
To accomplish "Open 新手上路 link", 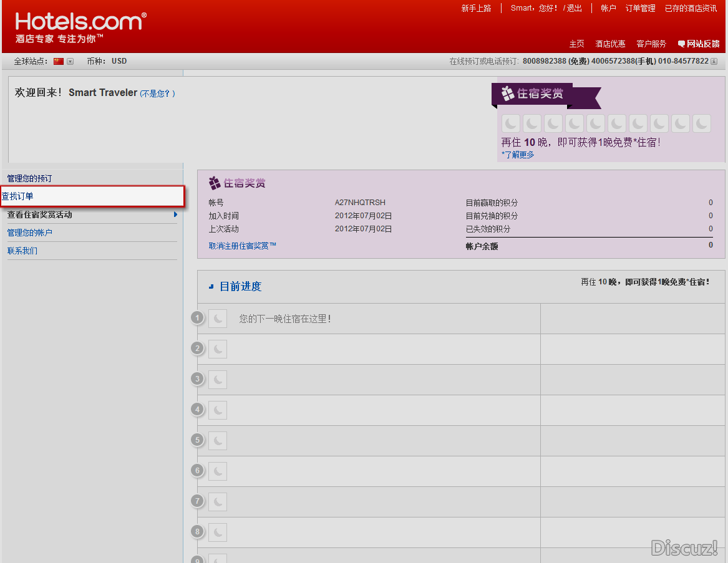I will coord(476,8).
